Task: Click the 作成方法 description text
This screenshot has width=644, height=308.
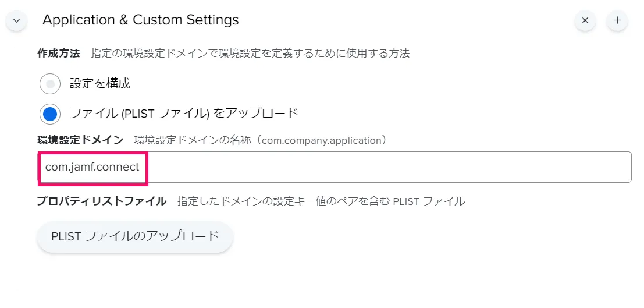Action: 250,54
